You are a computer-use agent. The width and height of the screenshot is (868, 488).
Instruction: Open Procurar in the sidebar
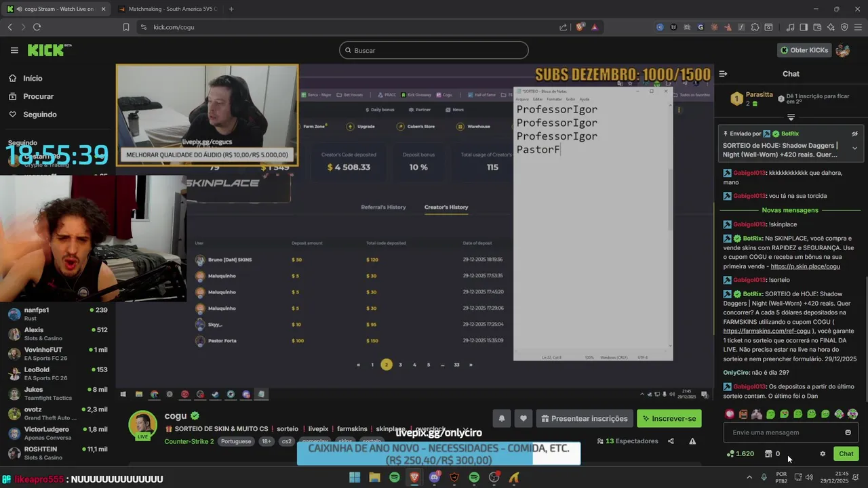pos(38,96)
